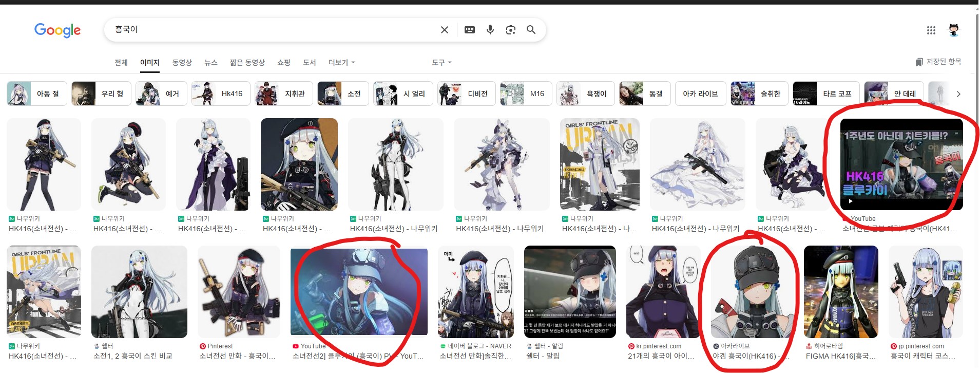The image size is (980, 373).
Task: Select the 동갤 filter chip
Action: (x=645, y=94)
